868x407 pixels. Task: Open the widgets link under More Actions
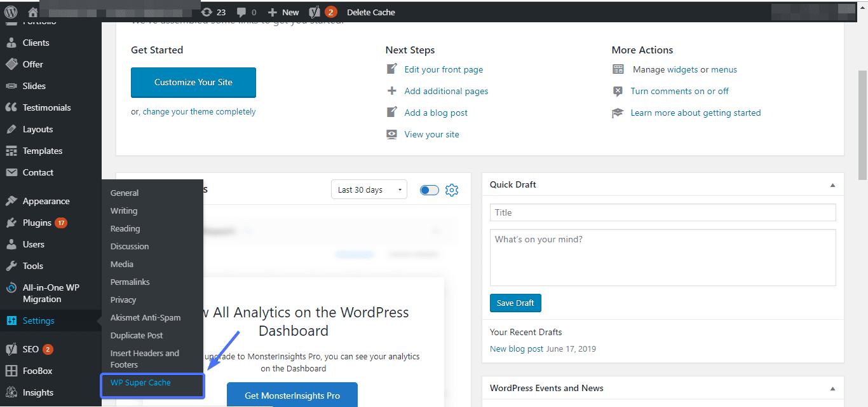point(682,69)
